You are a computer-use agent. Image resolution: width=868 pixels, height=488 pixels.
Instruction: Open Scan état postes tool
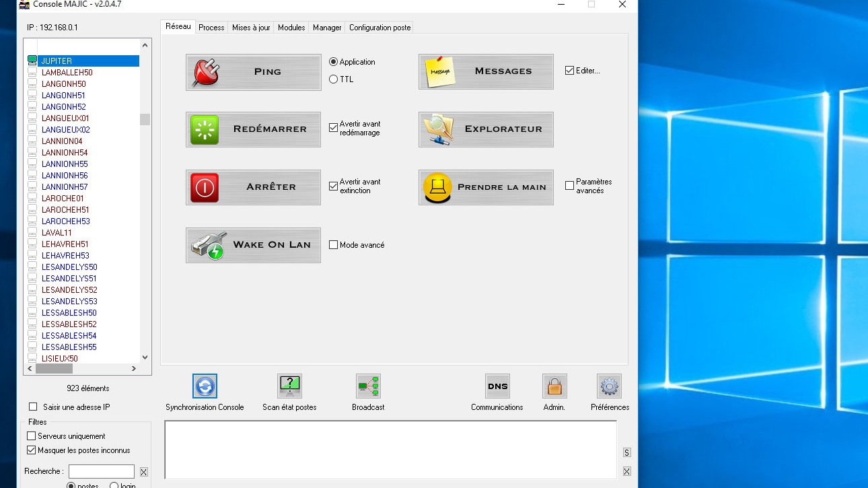coord(289,386)
